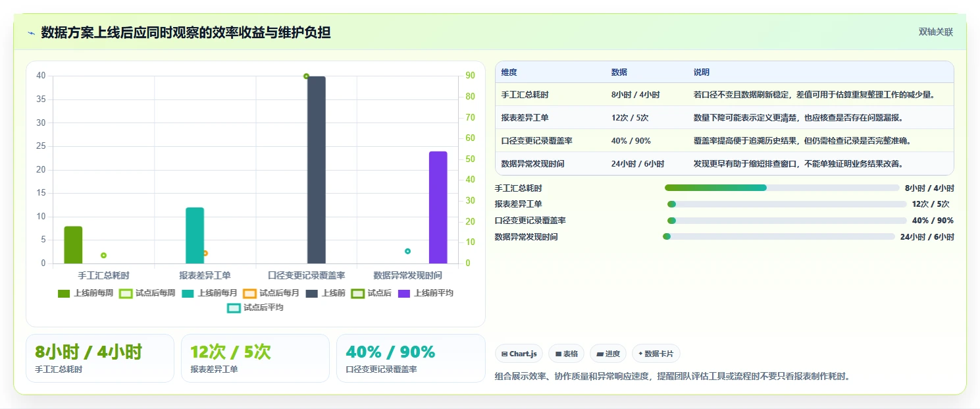Toggle the 上线前平均 legend entry
980x409 pixels.
[425, 293]
